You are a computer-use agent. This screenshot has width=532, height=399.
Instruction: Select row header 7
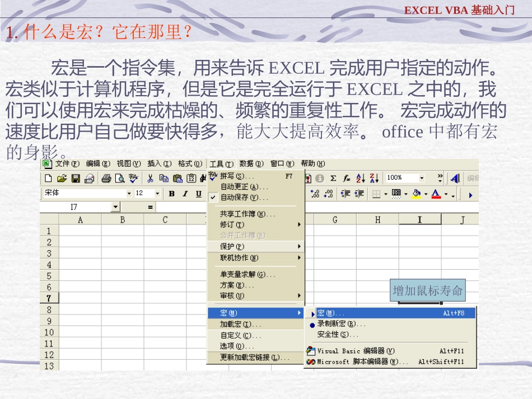[x=49, y=298]
